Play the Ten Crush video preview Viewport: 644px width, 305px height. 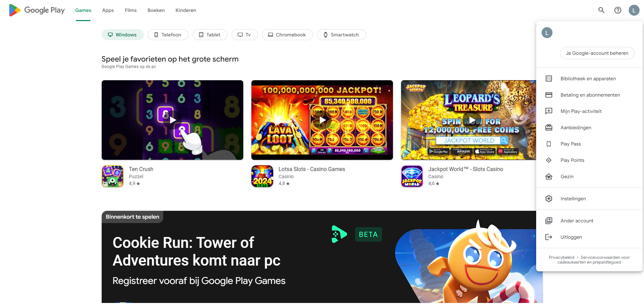172,120
